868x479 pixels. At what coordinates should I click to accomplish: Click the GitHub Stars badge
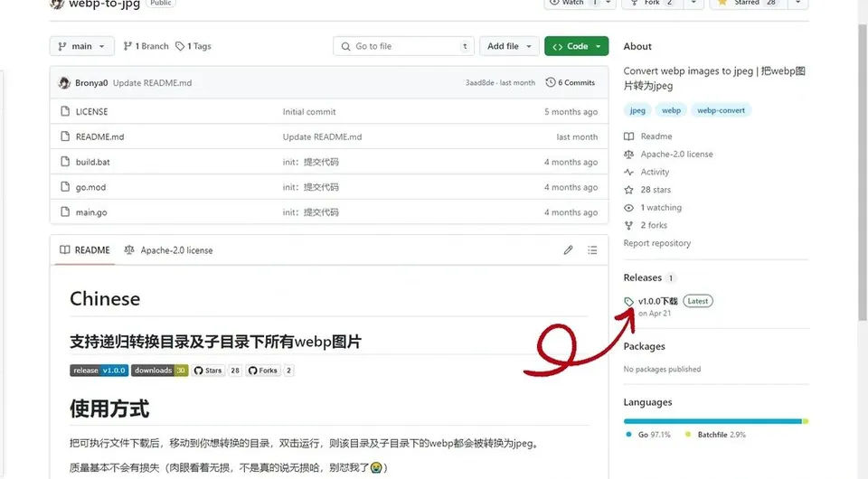pos(209,371)
